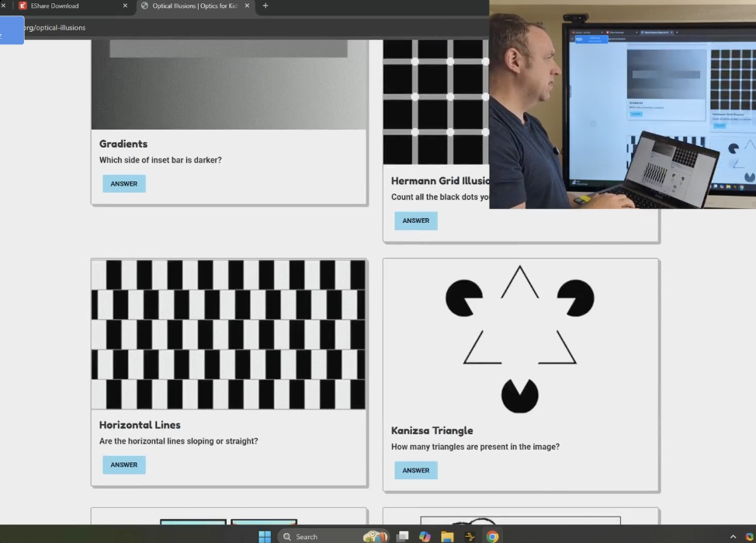Select the Optical Illusions tab
Viewport: 756px width, 543px height.
click(193, 6)
